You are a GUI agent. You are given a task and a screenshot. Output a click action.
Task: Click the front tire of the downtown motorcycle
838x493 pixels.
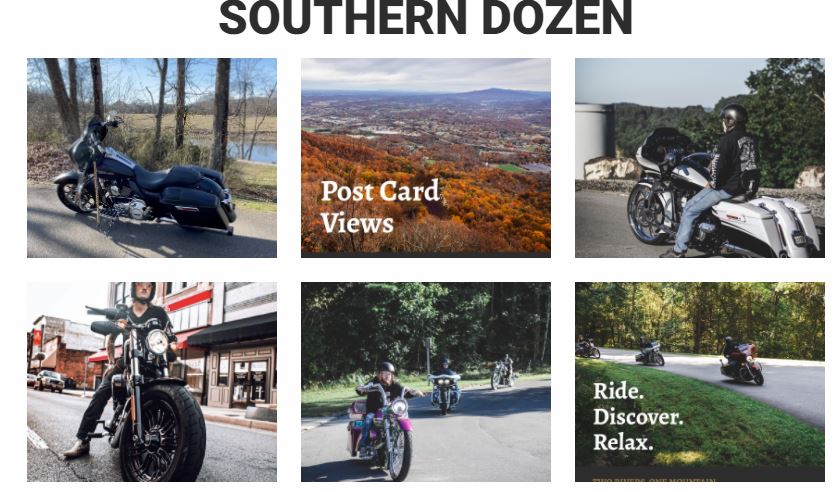[x=161, y=434]
